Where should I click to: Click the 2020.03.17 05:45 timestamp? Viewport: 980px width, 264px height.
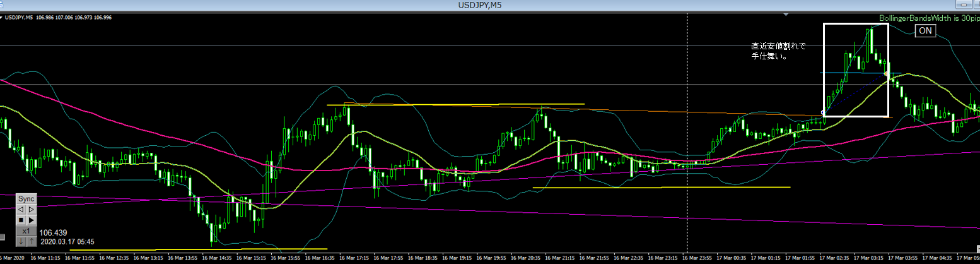tap(67, 242)
